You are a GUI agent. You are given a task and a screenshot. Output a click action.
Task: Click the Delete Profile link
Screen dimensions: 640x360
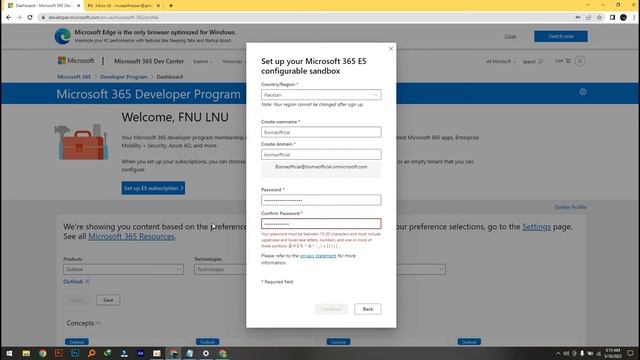[570, 207]
